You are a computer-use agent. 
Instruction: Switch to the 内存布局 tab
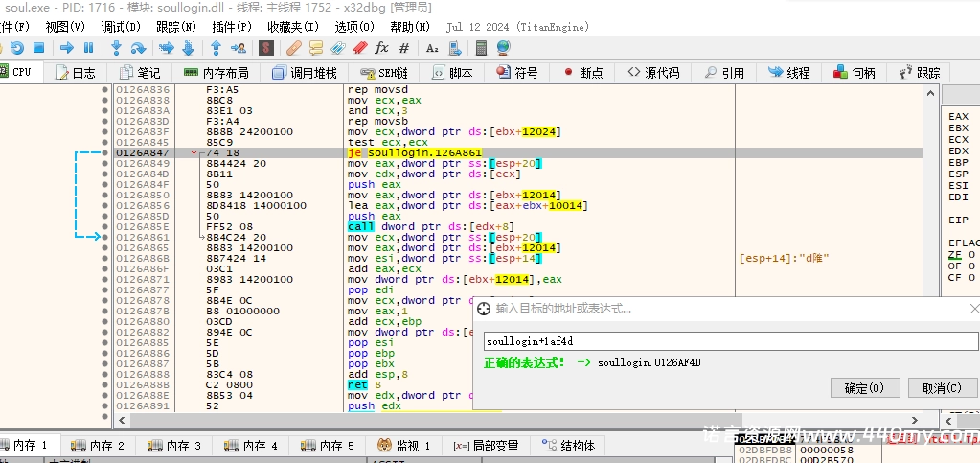click(x=217, y=73)
